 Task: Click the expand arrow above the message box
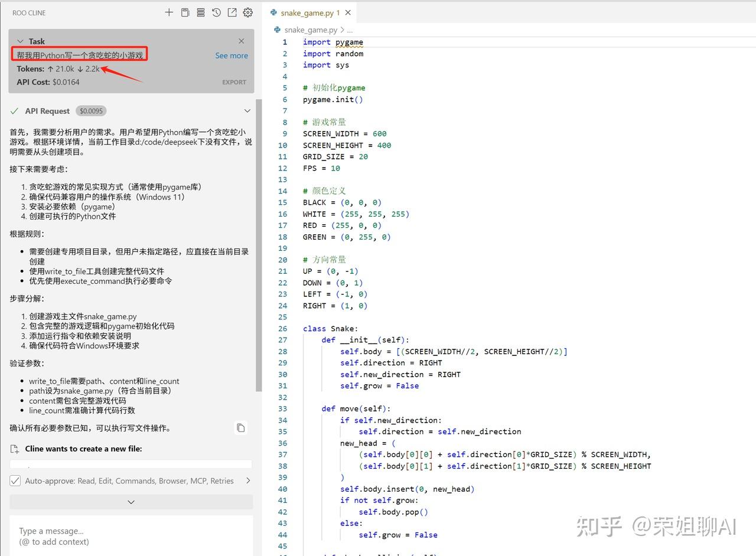click(x=131, y=502)
